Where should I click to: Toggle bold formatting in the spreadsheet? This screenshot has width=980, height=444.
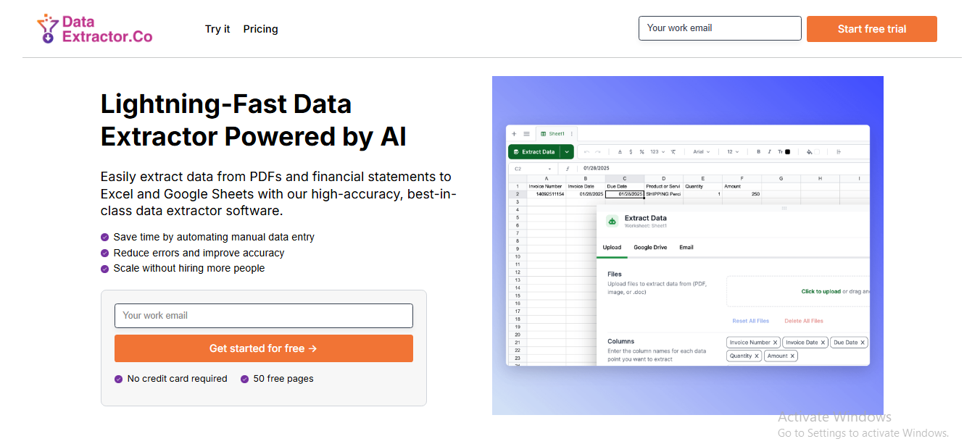click(x=759, y=152)
